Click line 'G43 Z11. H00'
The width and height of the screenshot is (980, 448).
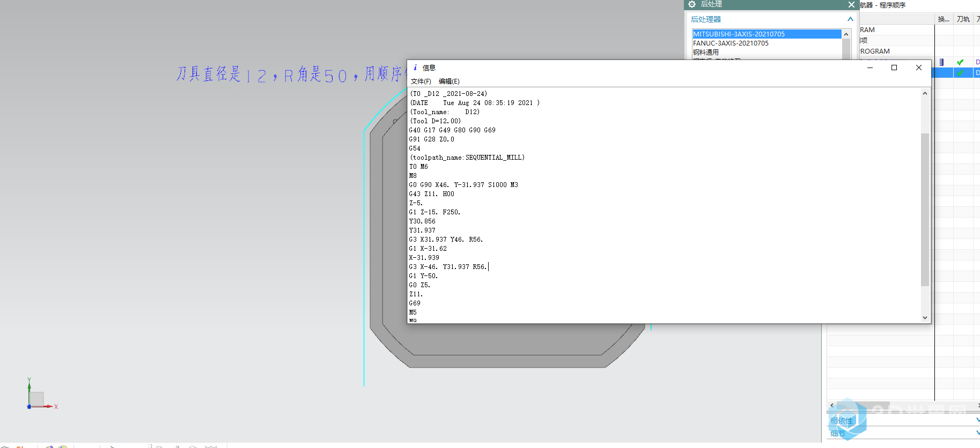pyautogui.click(x=431, y=194)
